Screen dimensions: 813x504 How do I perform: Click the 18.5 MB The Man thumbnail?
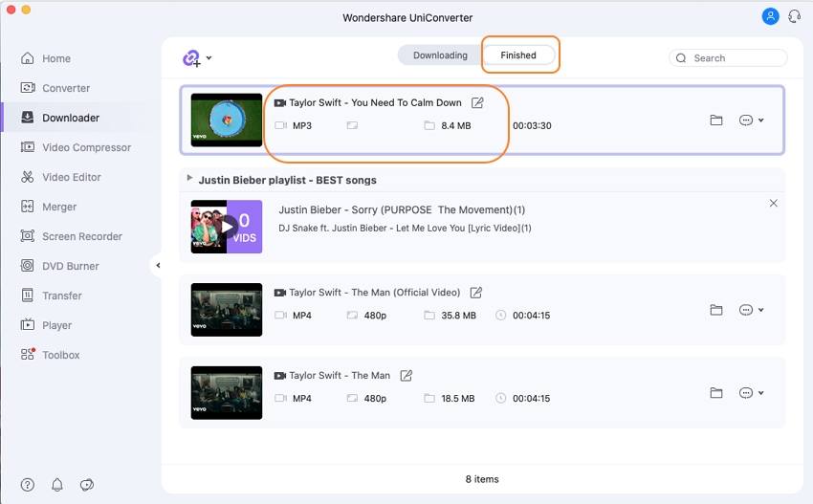pyautogui.click(x=227, y=392)
